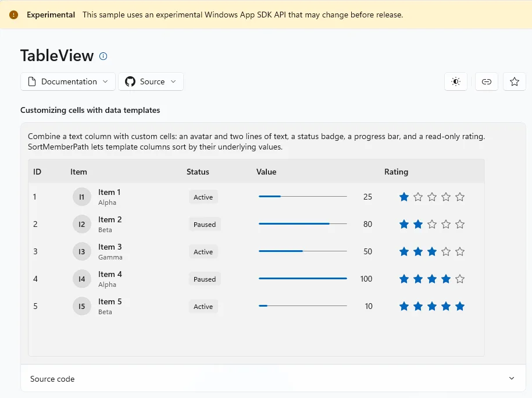Click the progress bar showing value 50
The height and width of the screenshot is (398, 532).
[x=303, y=251]
